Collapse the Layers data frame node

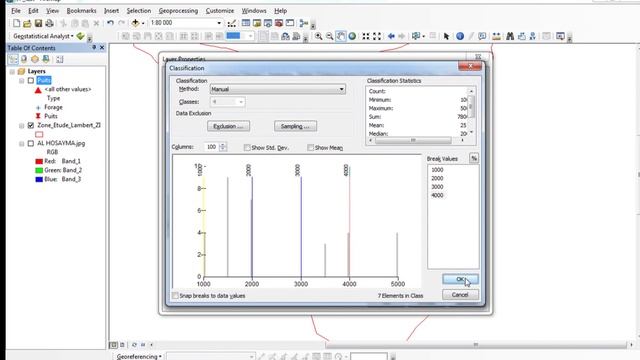(12, 71)
